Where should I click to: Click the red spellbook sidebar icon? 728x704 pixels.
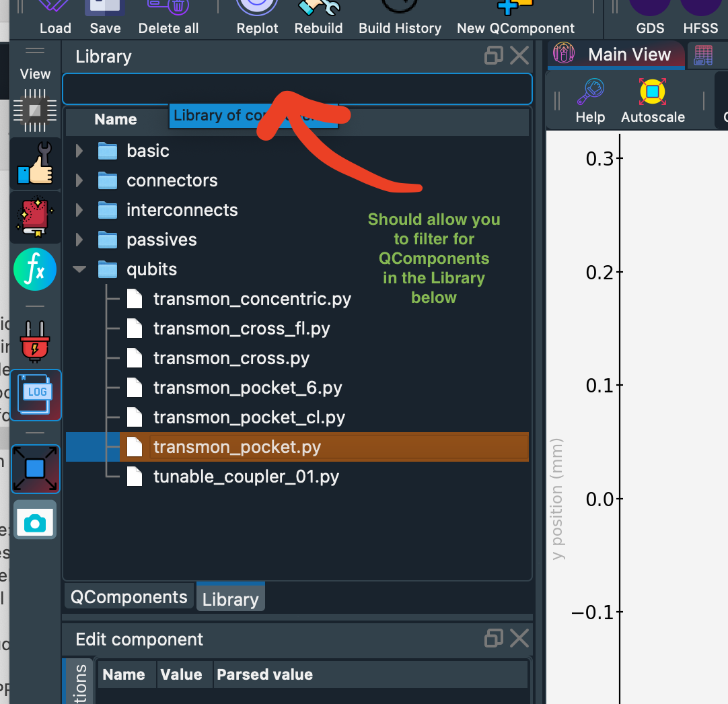point(35,217)
